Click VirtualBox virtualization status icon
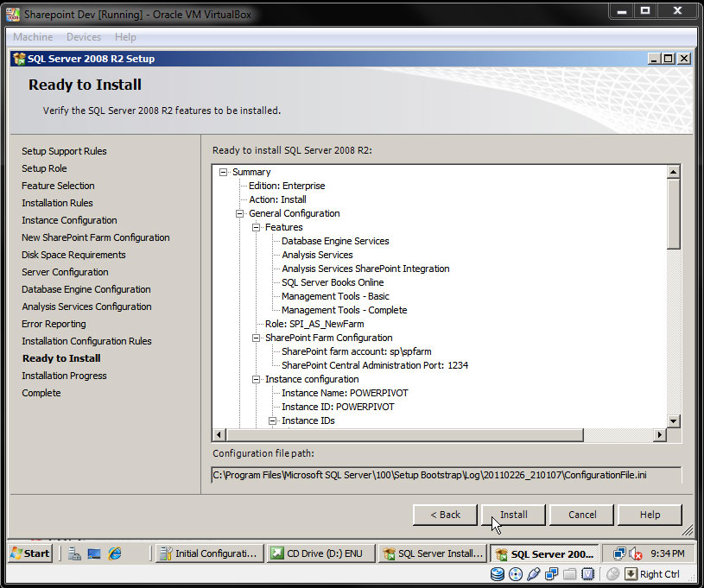704x588 pixels. [587, 574]
